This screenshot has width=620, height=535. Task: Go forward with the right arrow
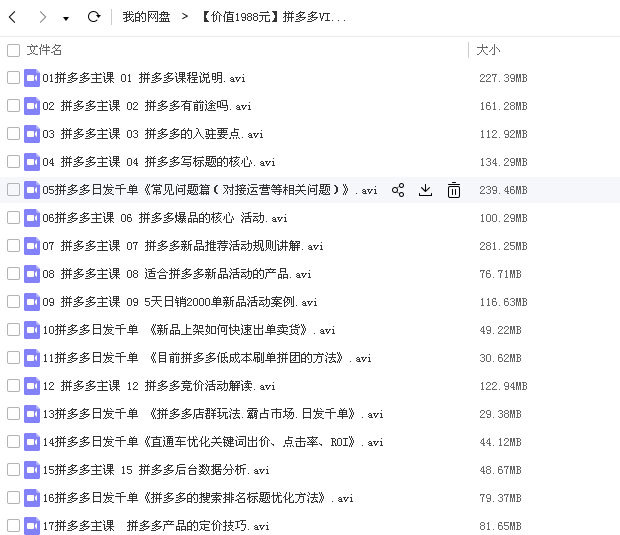(43, 17)
